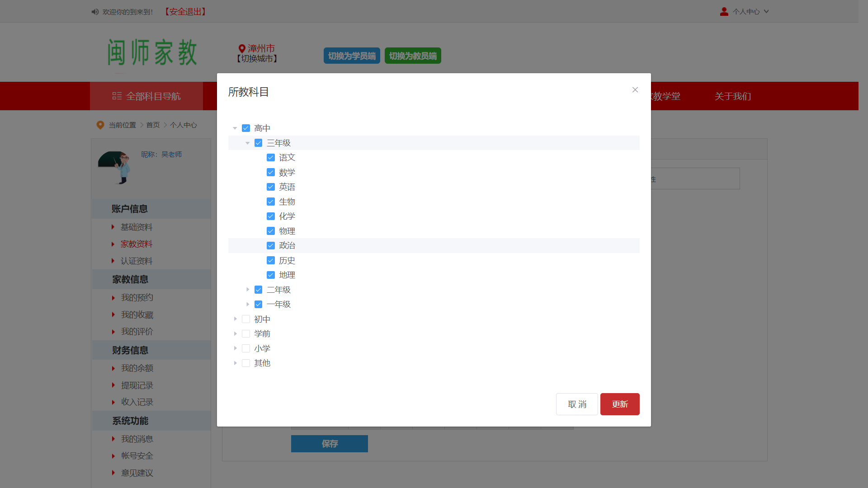Click the 取消 button

tap(577, 404)
